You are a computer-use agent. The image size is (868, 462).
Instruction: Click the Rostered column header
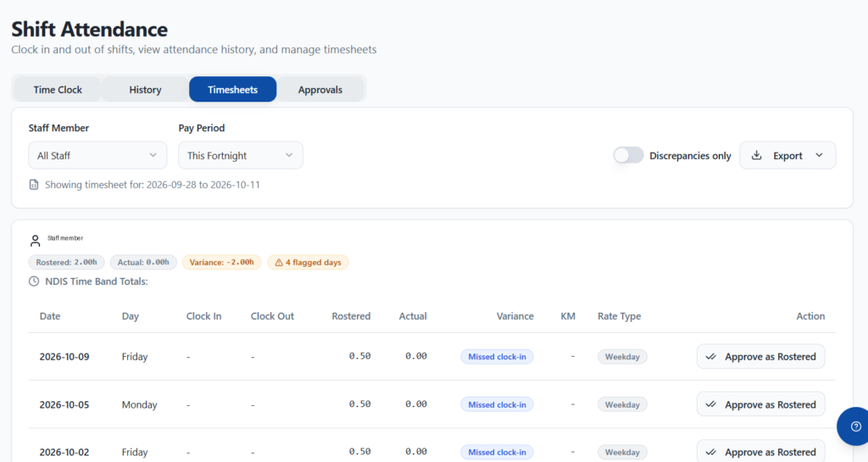351,316
